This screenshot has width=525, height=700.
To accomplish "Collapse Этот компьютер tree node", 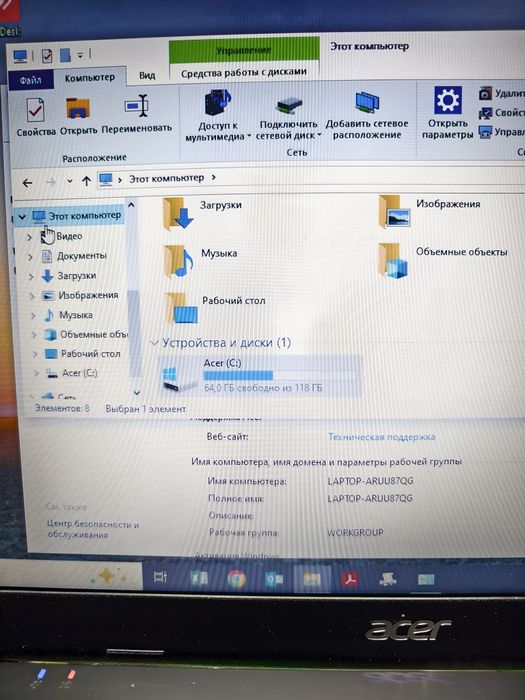I will [x=22, y=217].
